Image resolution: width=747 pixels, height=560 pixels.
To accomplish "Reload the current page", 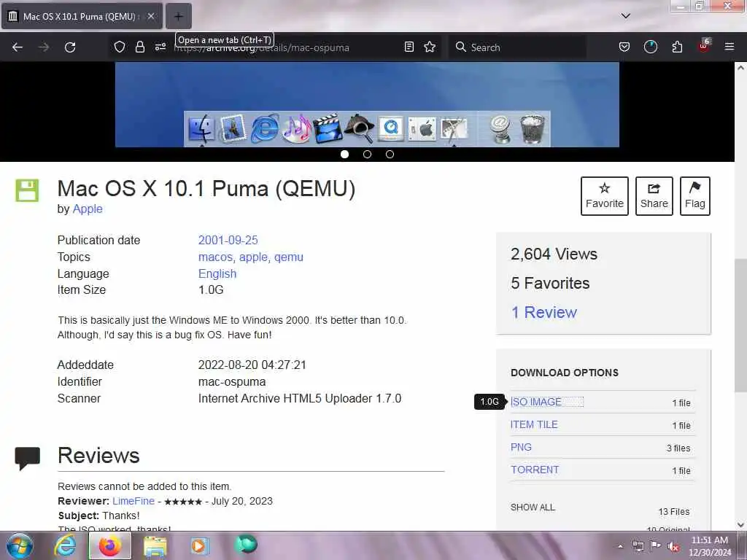I will coord(70,47).
